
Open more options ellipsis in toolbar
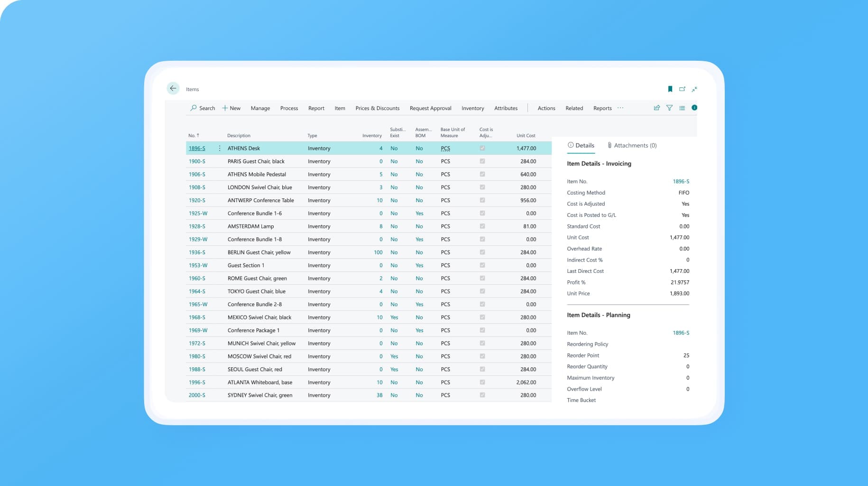point(620,108)
